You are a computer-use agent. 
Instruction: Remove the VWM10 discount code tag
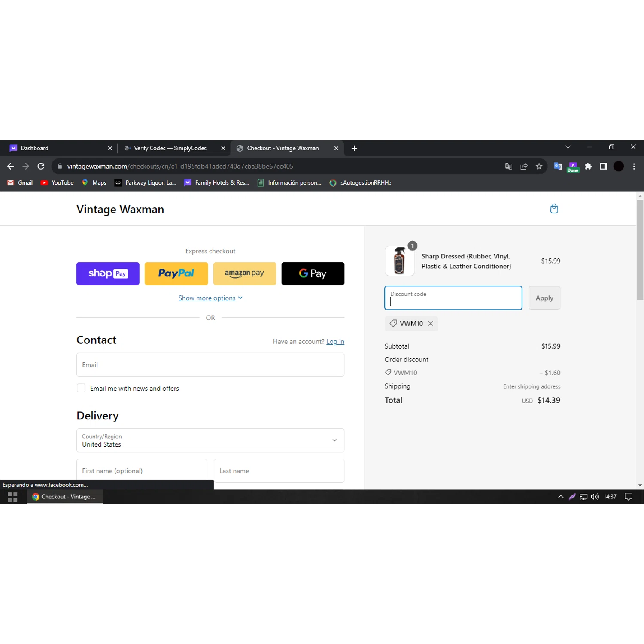point(431,323)
